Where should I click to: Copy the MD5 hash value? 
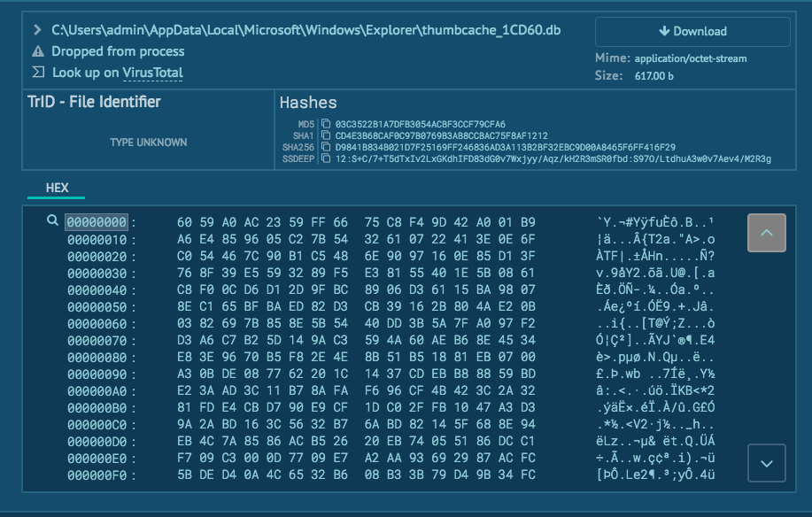point(326,124)
